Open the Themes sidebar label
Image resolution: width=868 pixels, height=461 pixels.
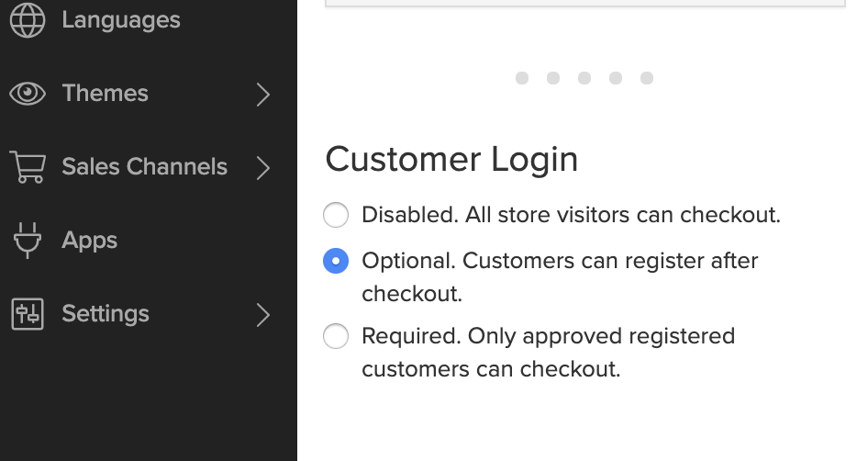pos(106,93)
